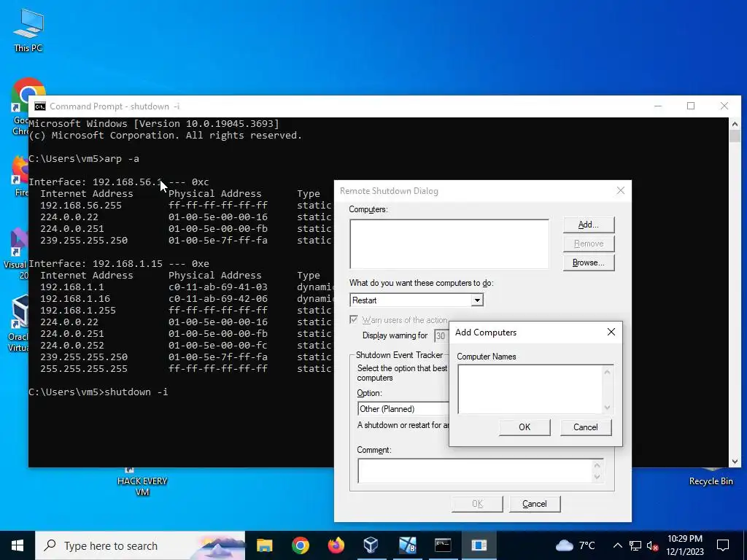Click the Browse... button
Screen dimensions: 747x560
tap(589, 262)
